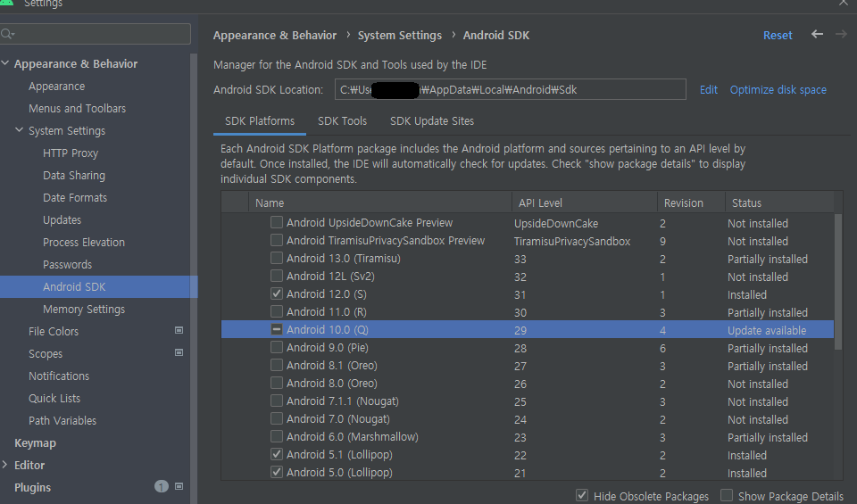Click the Android SDK Location path field
Screen dimensions: 857x504
coord(510,89)
